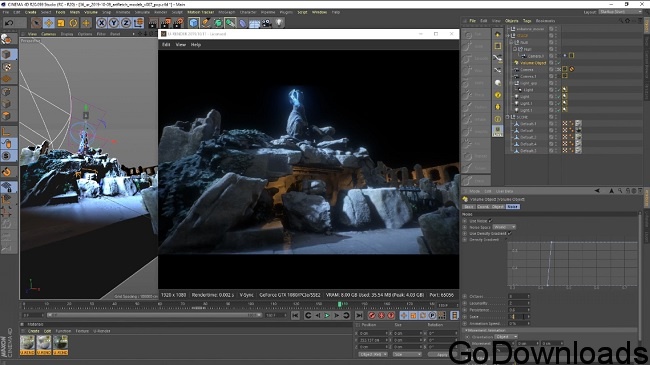Activate the Scale tool

pyautogui.click(x=61, y=23)
